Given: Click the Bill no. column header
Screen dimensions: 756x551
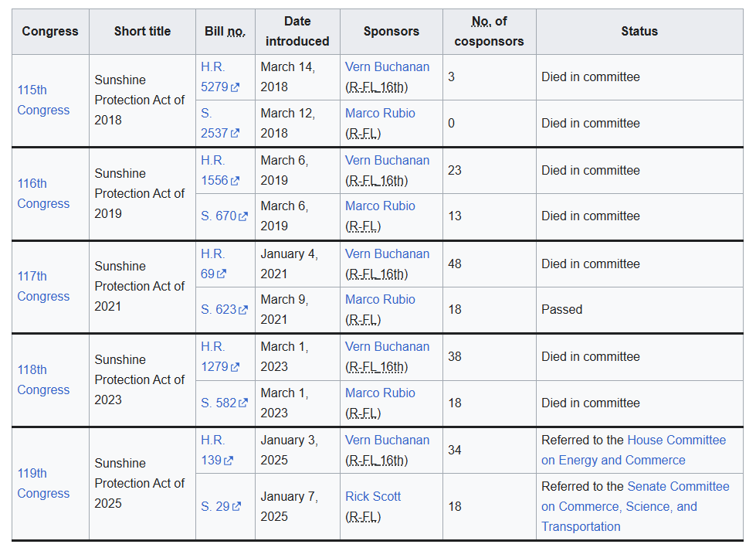Looking at the screenshot, I should click(x=225, y=32).
